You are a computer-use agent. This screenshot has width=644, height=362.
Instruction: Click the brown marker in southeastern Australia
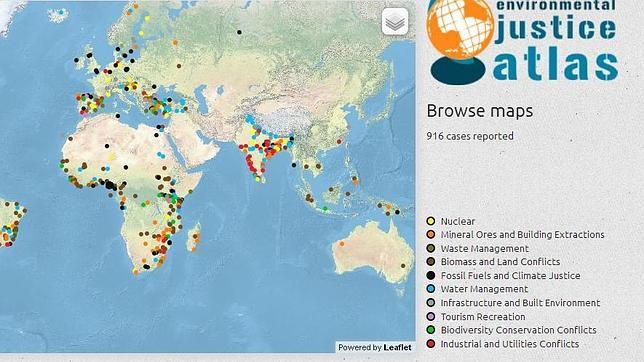403,266
